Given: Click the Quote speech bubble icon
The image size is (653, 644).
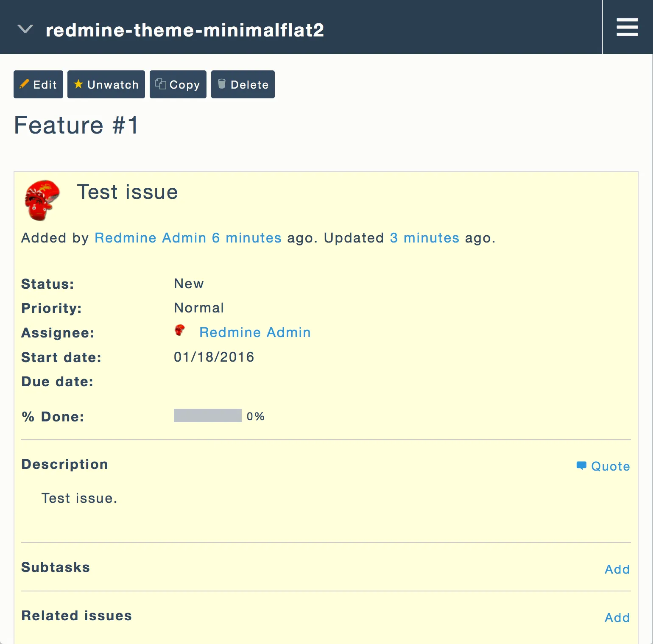Looking at the screenshot, I should (581, 466).
